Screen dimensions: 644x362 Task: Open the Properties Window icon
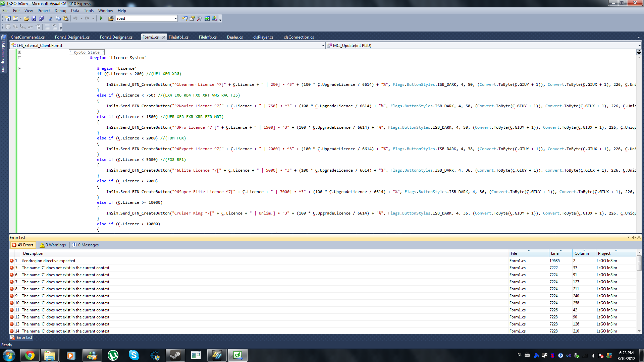[x=192, y=18]
